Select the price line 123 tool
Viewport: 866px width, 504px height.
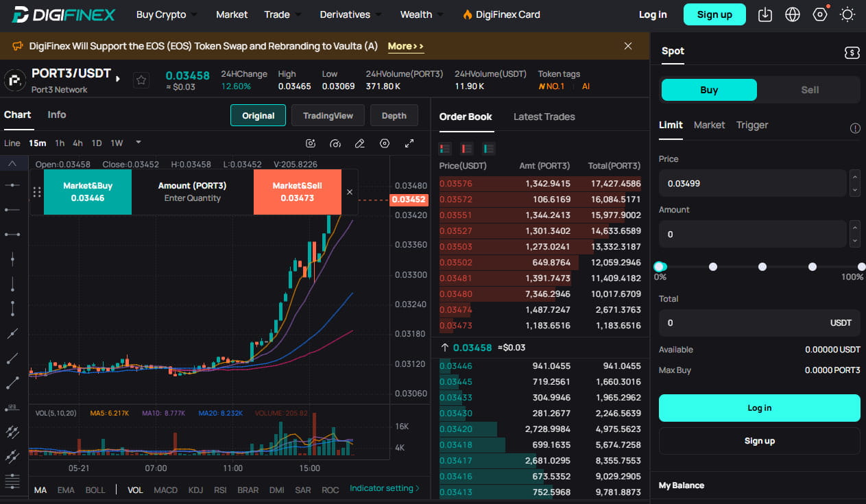click(12, 407)
